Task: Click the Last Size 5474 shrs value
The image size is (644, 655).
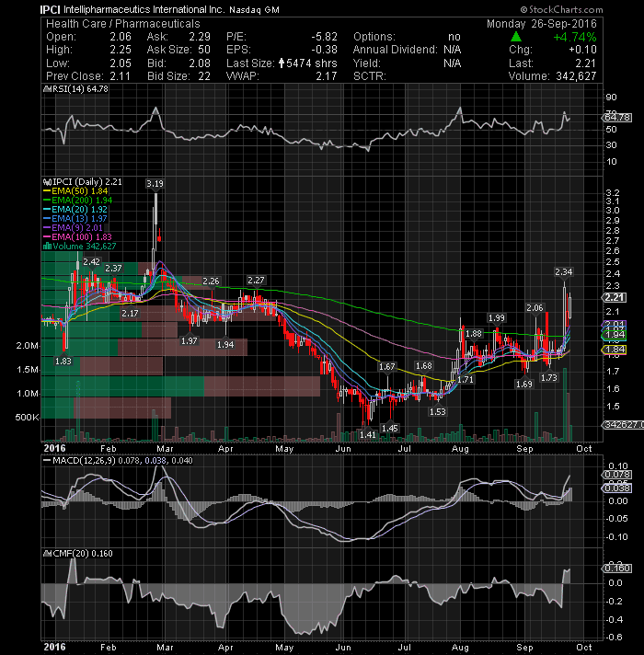Action: [x=312, y=63]
